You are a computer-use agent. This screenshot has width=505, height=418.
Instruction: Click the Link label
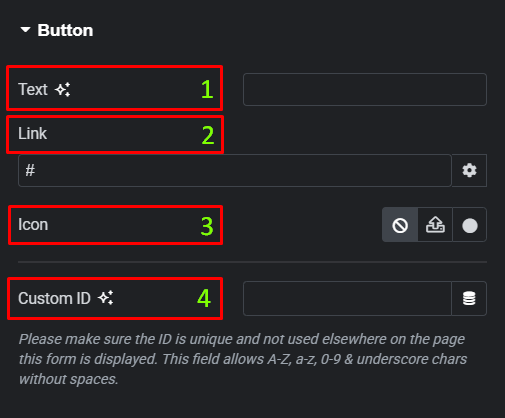pyautogui.click(x=32, y=133)
